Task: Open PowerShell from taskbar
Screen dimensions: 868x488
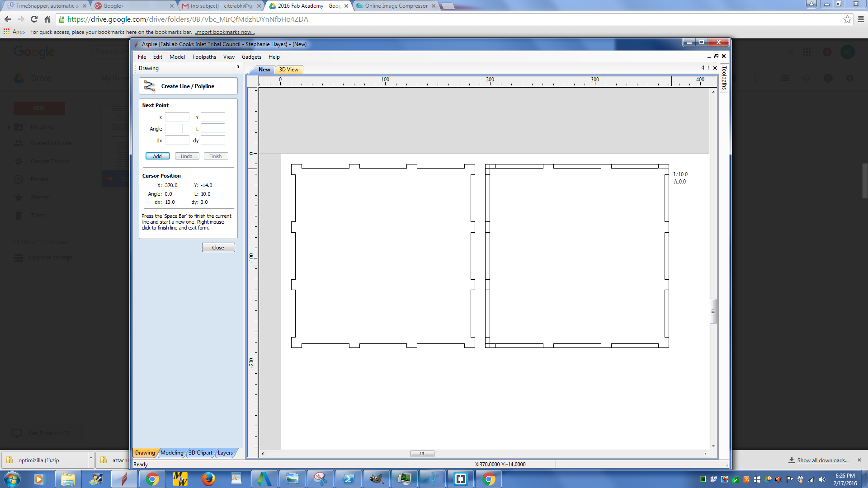Action: point(348,479)
